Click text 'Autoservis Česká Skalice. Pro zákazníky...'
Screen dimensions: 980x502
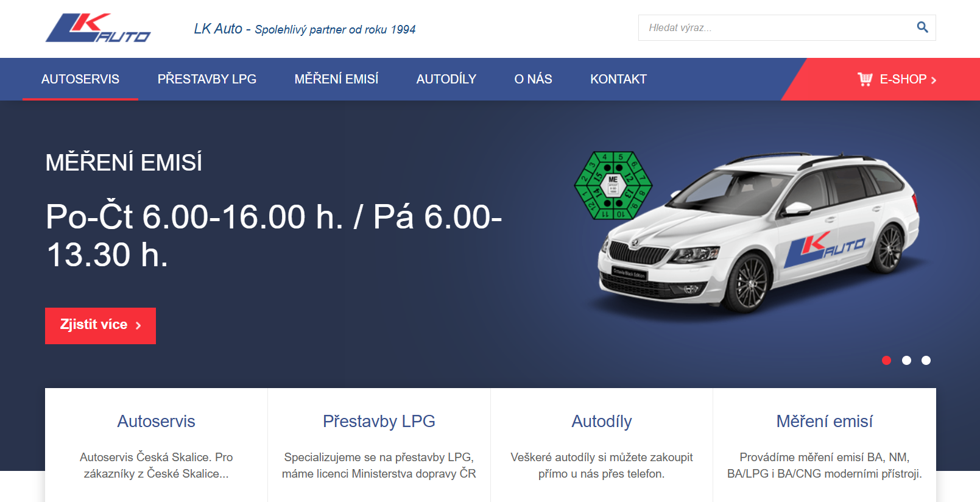157,465
